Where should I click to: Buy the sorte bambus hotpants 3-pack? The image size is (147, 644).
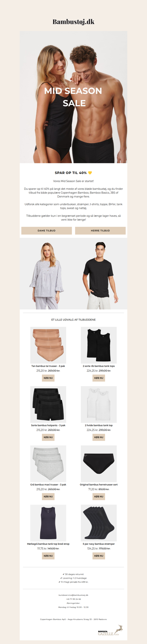pos(48,437)
